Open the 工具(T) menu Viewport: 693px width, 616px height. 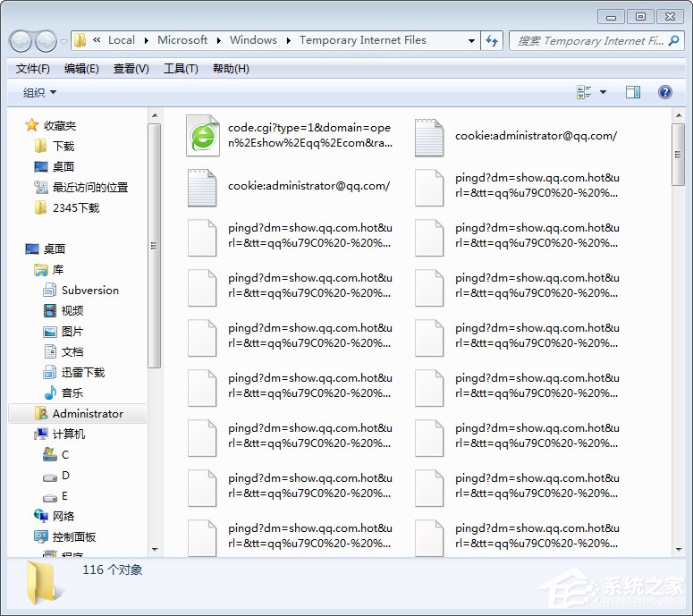181,69
